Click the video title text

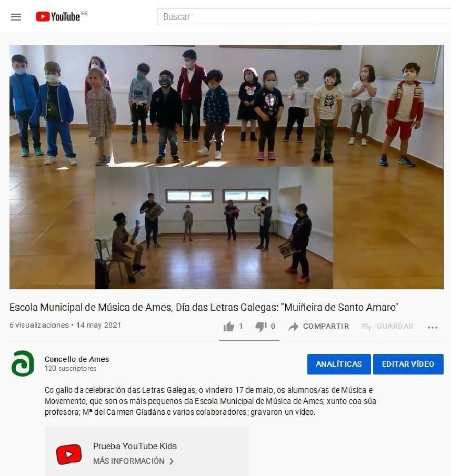[x=204, y=307]
